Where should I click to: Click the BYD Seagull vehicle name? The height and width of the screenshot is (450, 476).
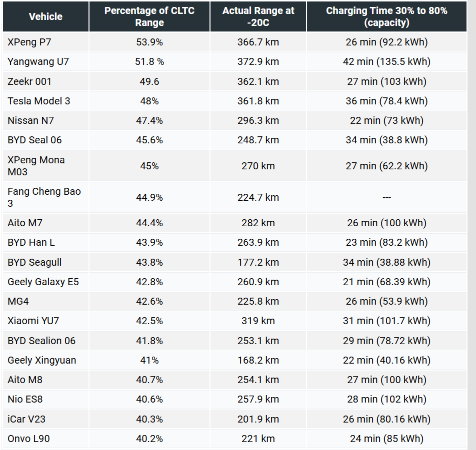[34, 262]
